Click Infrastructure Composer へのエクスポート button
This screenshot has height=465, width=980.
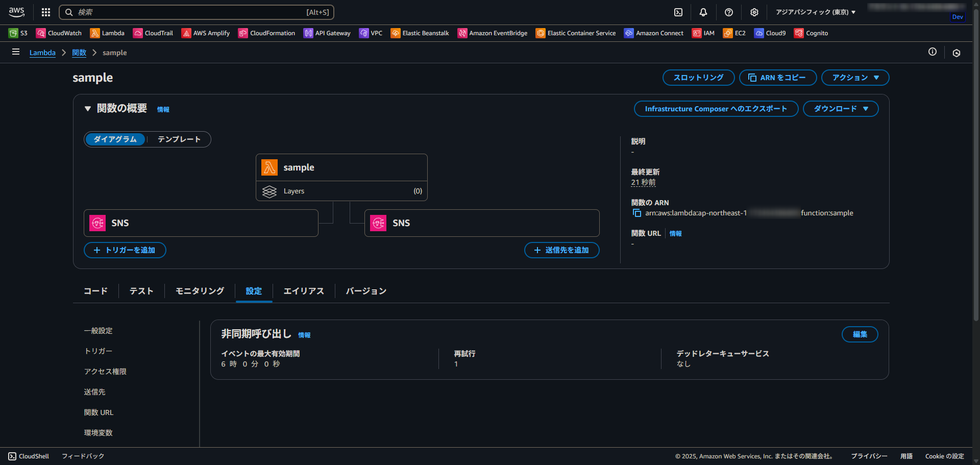click(x=716, y=109)
